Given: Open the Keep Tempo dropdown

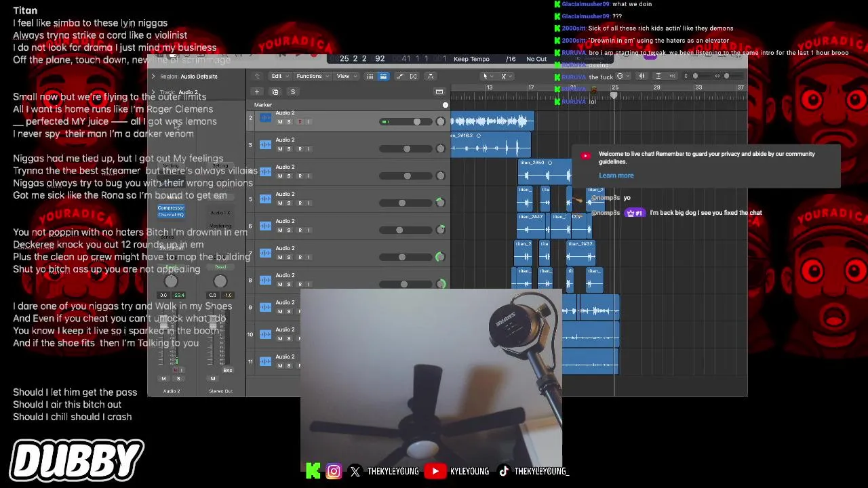Looking at the screenshot, I should click(x=471, y=59).
